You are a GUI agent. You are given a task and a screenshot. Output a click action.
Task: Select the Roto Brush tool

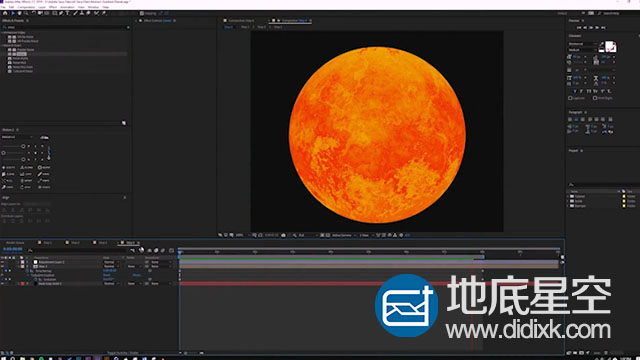click(x=96, y=13)
